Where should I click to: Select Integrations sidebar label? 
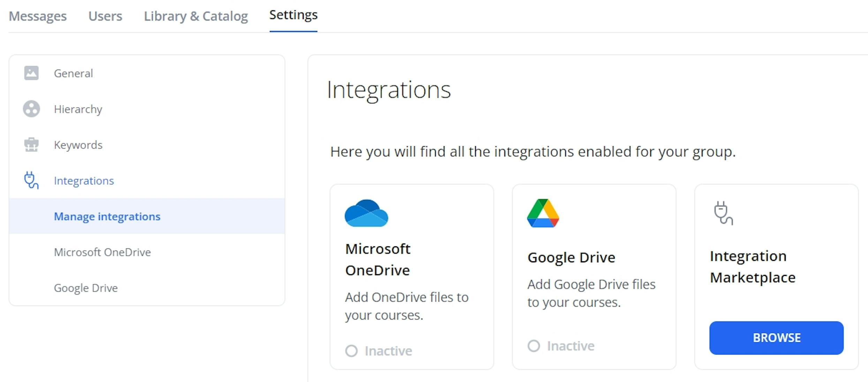[x=84, y=181]
